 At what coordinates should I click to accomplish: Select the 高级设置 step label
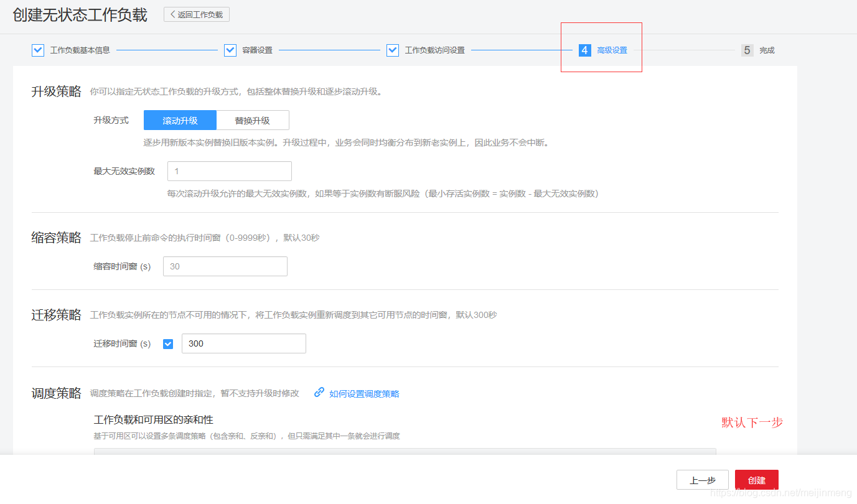pos(612,50)
